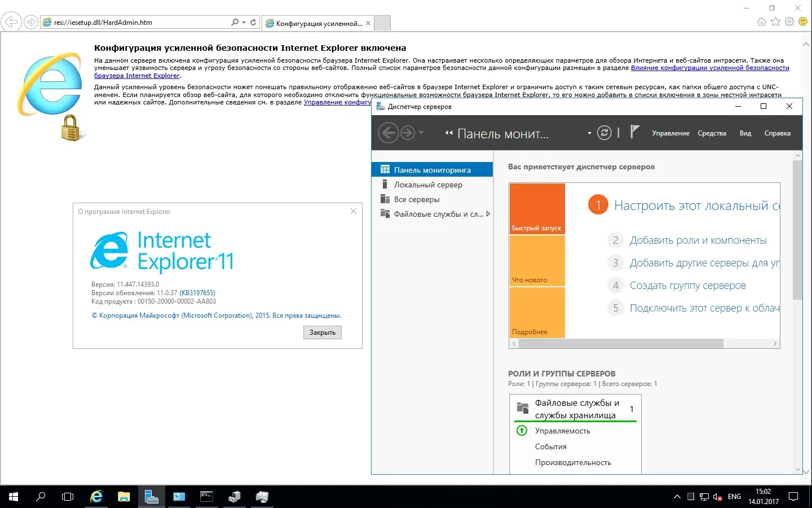Close the 'Конфигурация усиленной…' browser tab
The image size is (812, 508).
click(368, 23)
